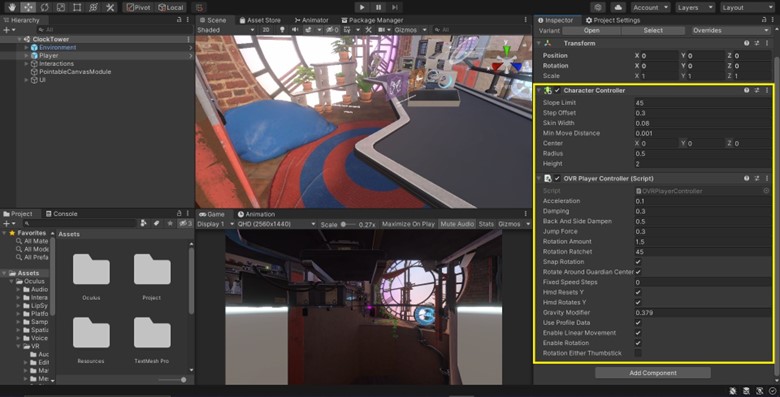Click the Open variant button
The height and width of the screenshot is (397, 780).
pos(591,30)
